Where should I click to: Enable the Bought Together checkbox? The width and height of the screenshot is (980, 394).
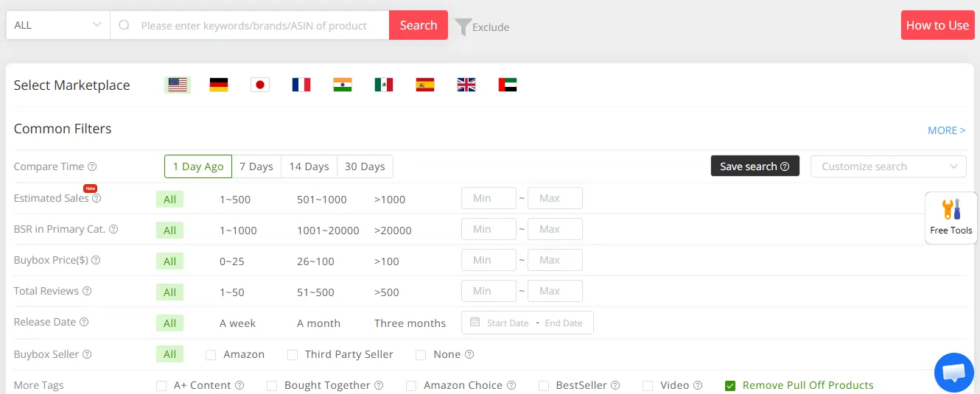(272, 386)
